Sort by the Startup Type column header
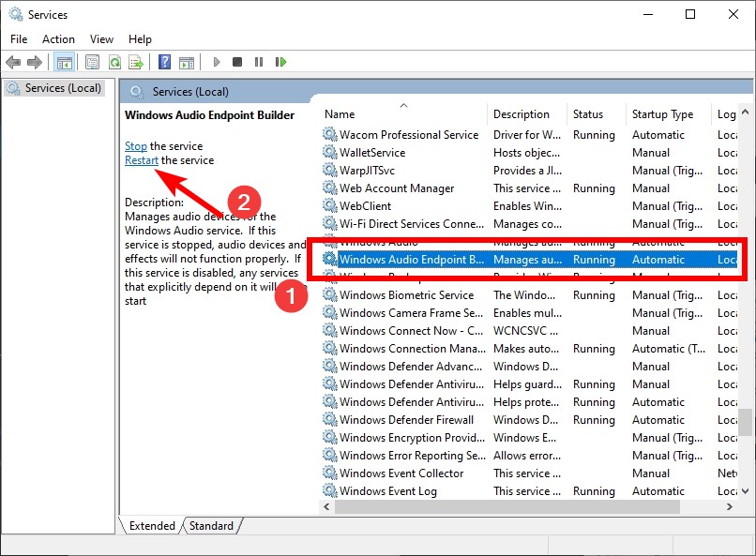Viewport: 756px width, 556px height. 668,114
